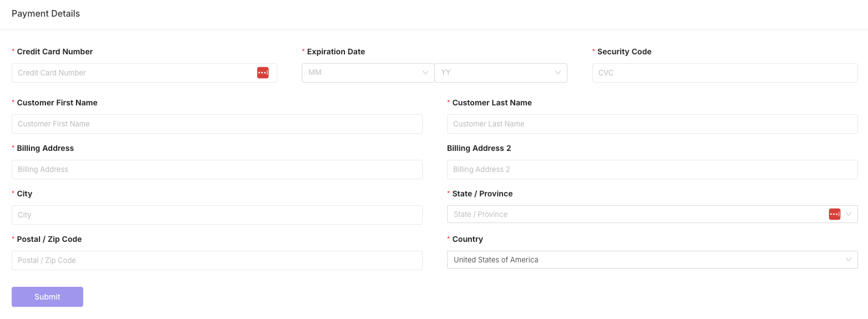The width and height of the screenshot is (868, 319).
Task: Click into the Billing Address 2 field
Action: [x=652, y=169]
